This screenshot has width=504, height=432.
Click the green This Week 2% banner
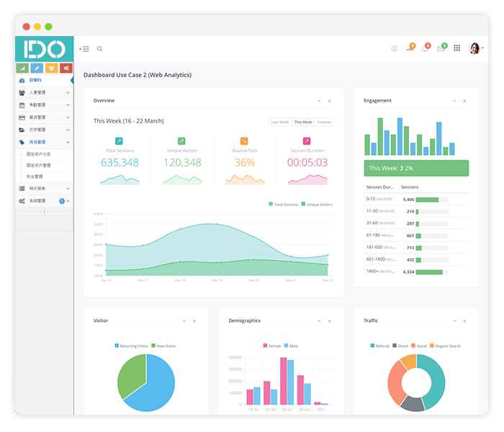416,168
